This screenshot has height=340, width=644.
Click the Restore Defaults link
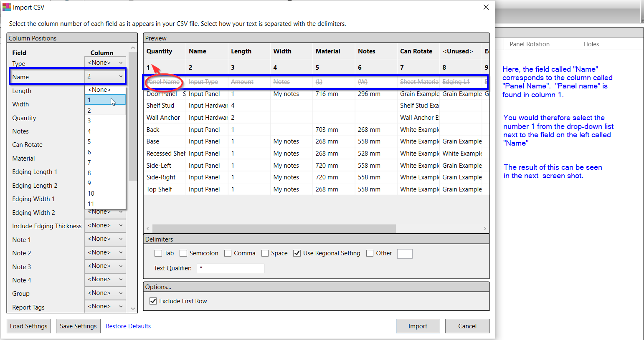coord(128,326)
